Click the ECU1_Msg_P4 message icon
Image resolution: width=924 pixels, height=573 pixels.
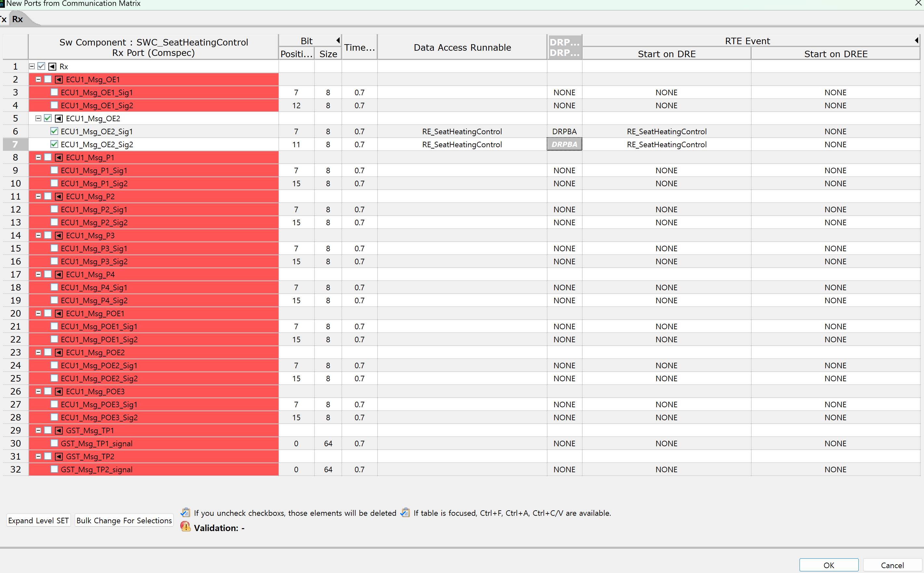point(59,275)
